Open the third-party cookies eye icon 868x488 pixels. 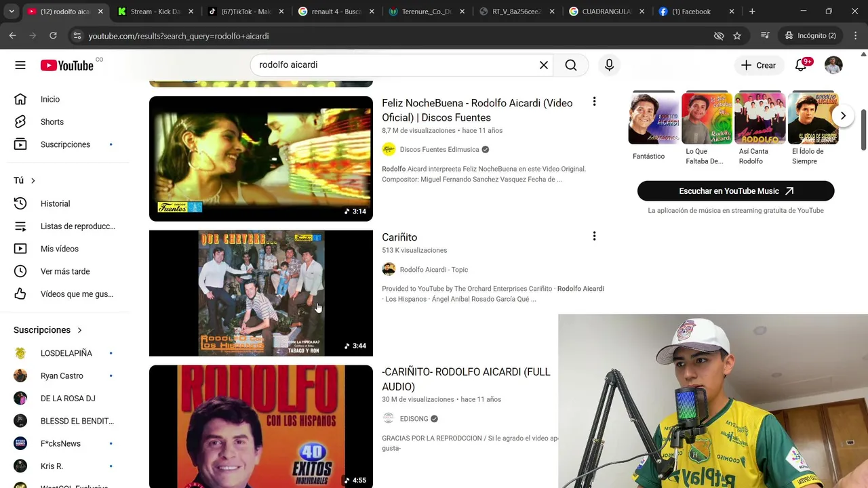[719, 36]
